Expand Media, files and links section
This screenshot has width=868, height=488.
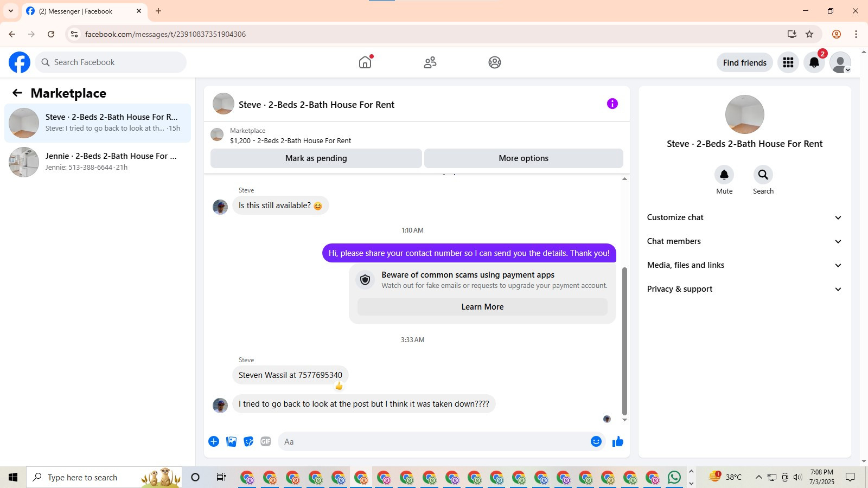pyautogui.click(x=744, y=265)
